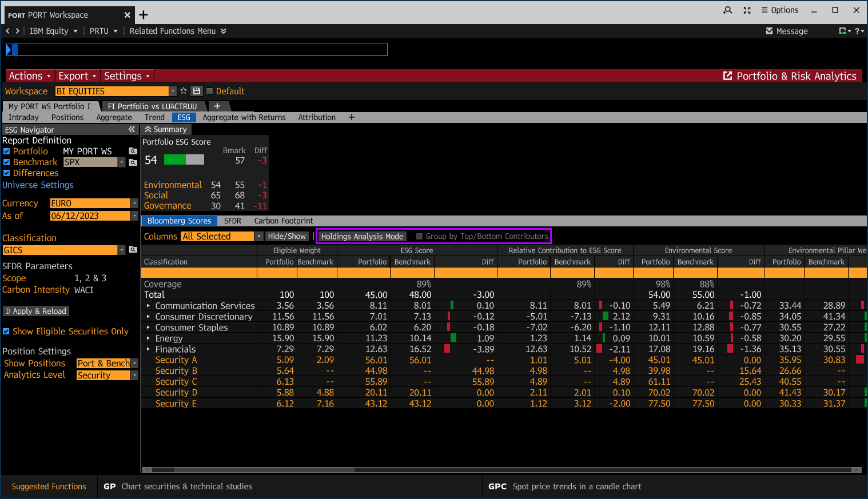Expand the Energy sector row

pyautogui.click(x=148, y=338)
